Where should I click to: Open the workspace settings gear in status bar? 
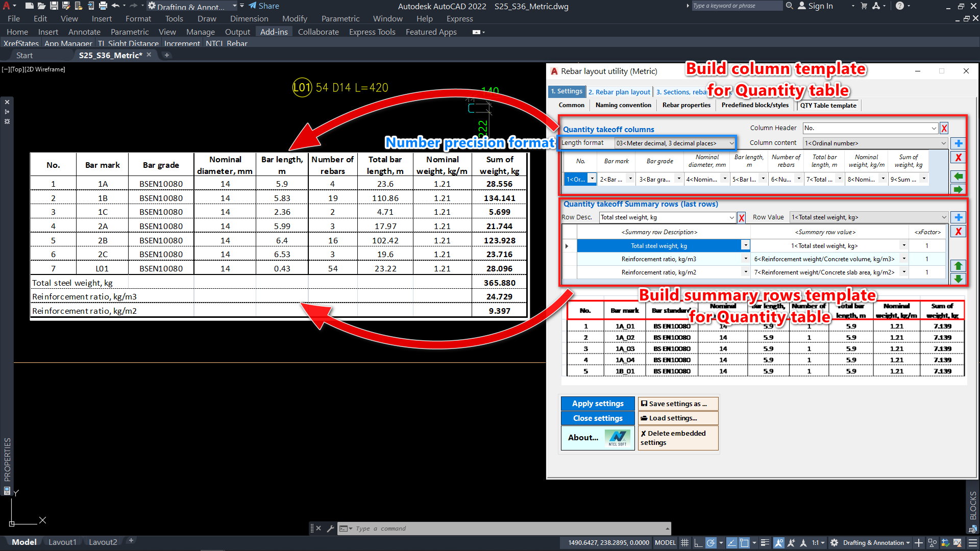(834, 543)
